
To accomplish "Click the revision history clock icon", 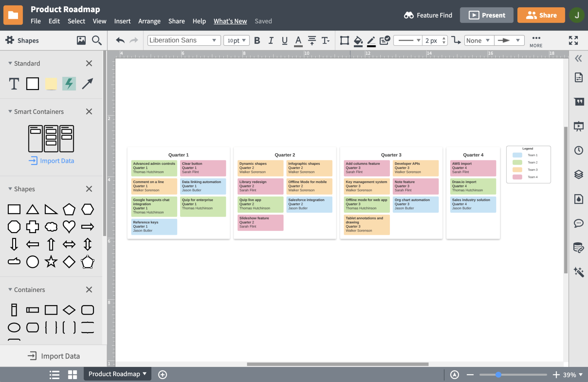I will [579, 150].
